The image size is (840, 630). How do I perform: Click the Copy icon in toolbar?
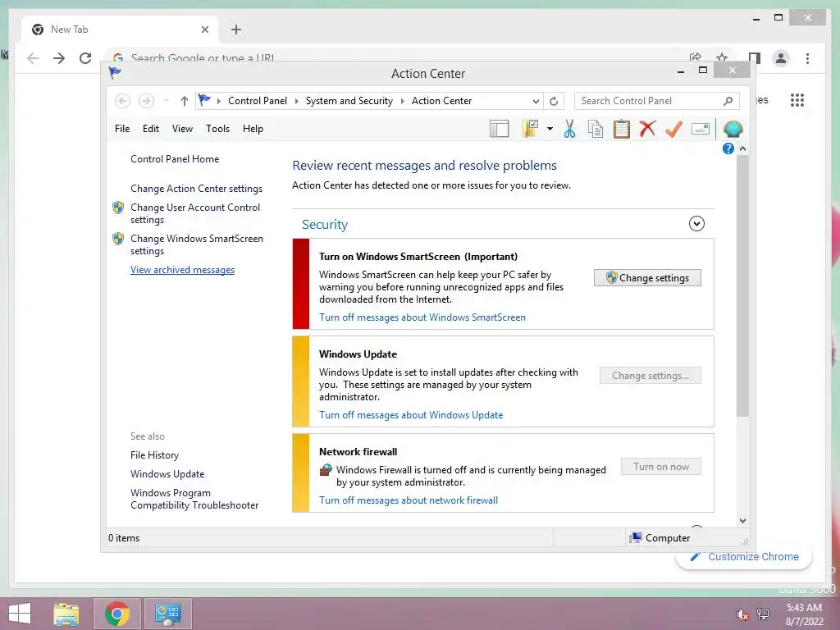tap(596, 129)
